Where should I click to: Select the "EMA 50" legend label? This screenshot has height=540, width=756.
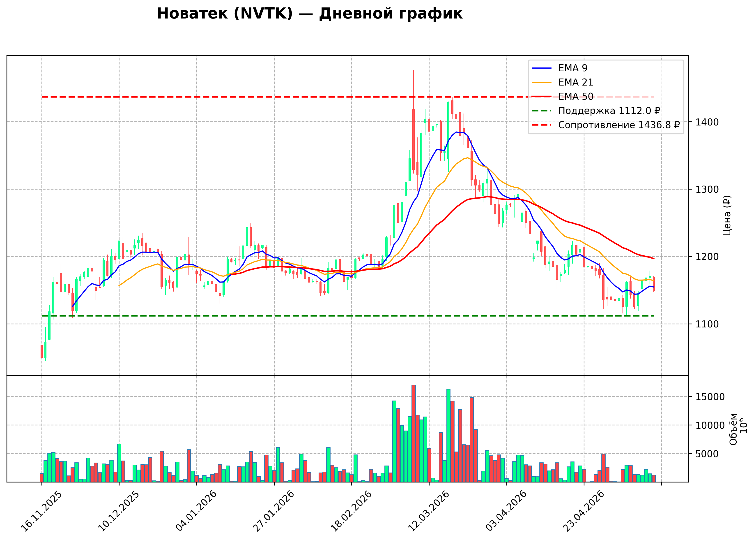click(x=576, y=96)
